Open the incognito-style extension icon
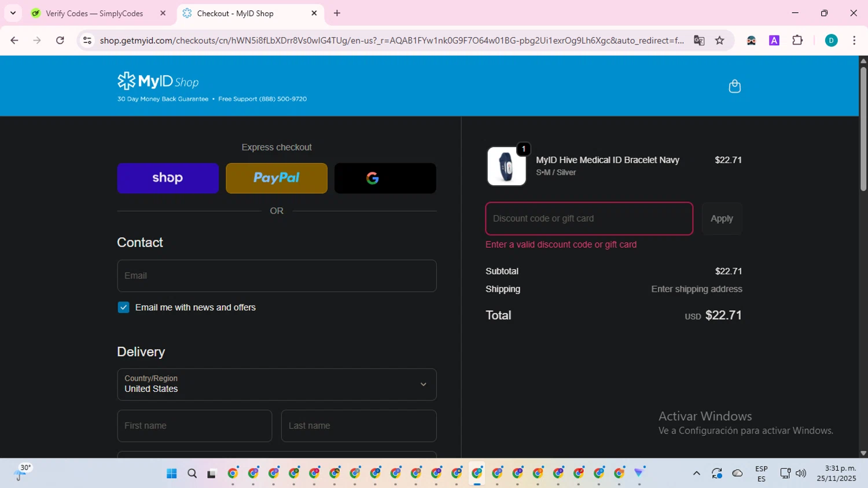 [x=751, y=41]
